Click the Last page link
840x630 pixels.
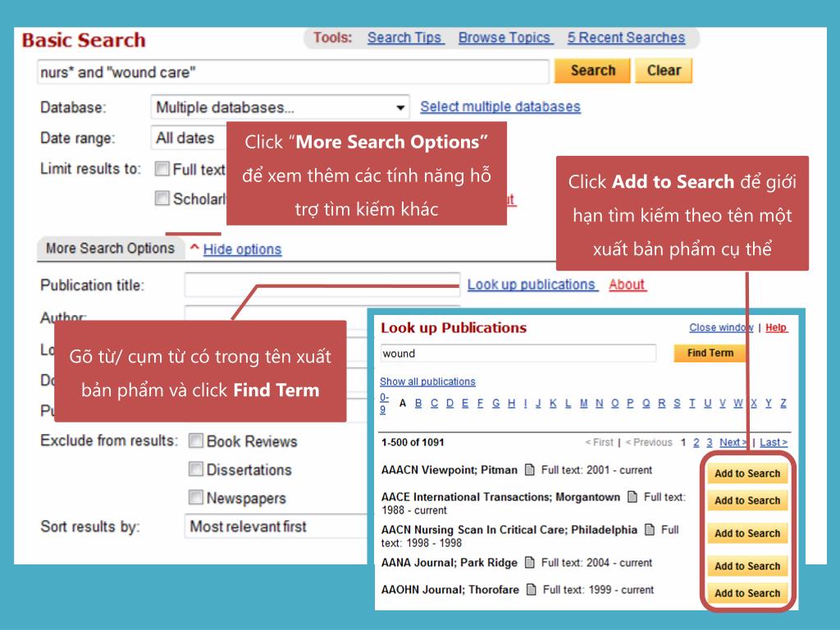point(774,442)
